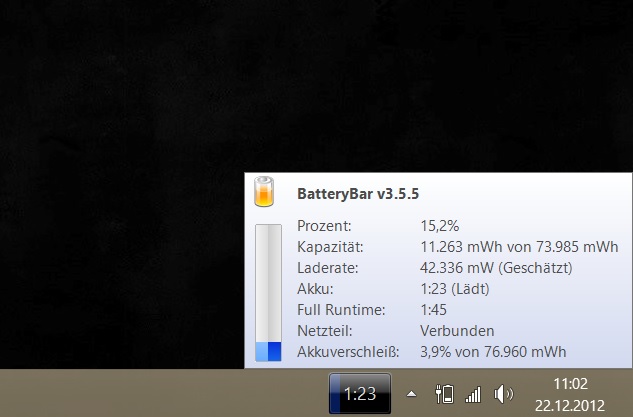Select the Prozent value 15,2%

(440, 226)
